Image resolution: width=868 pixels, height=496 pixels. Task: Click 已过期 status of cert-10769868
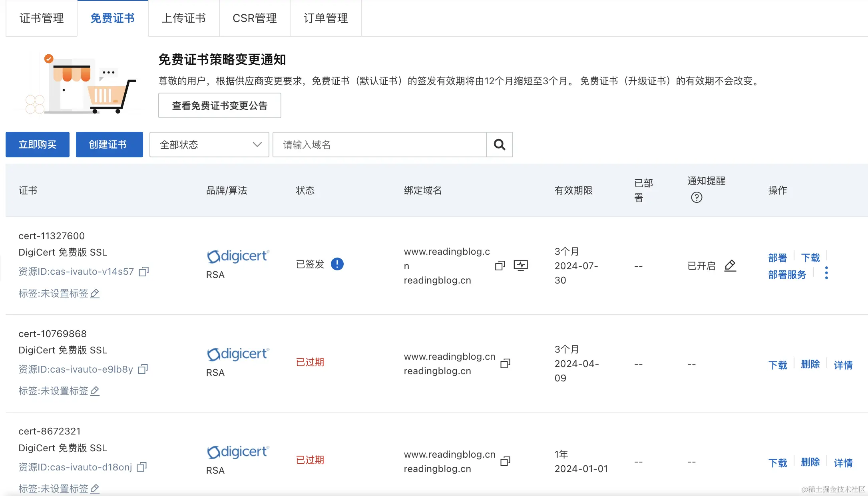pos(310,362)
